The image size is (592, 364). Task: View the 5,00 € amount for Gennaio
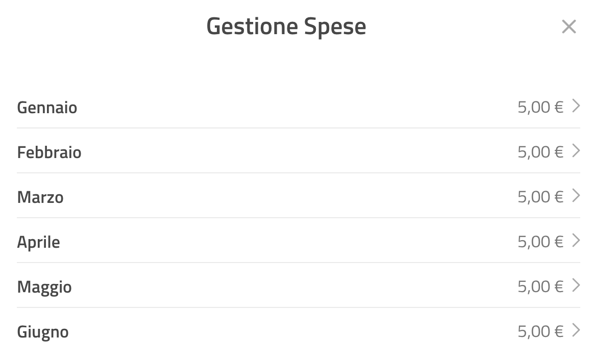coord(540,108)
